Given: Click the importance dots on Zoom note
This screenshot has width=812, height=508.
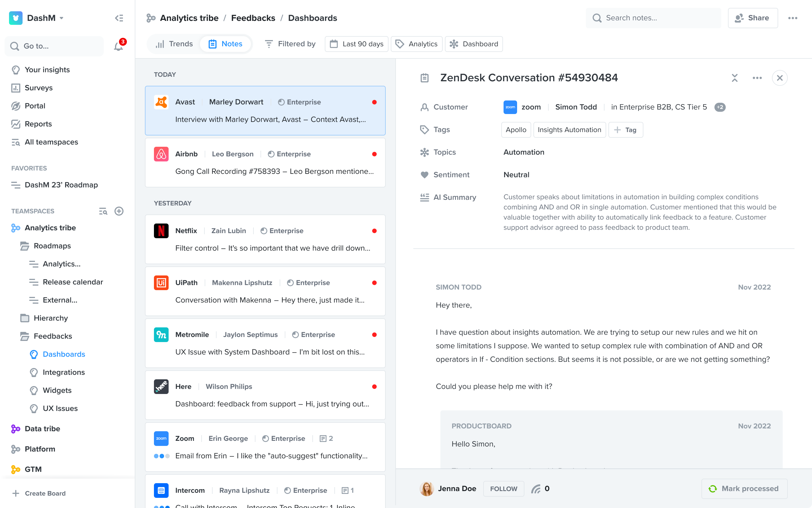Looking at the screenshot, I should pyautogui.click(x=162, y=456).
